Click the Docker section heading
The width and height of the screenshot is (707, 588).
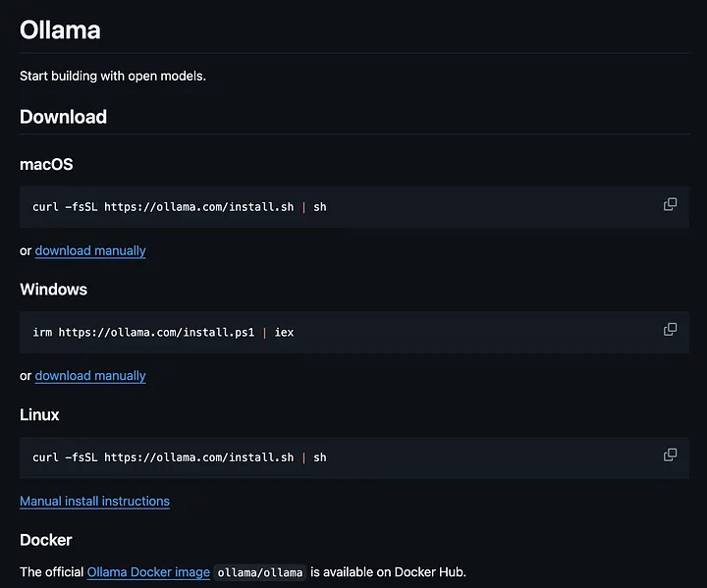[x=46, y=540]
